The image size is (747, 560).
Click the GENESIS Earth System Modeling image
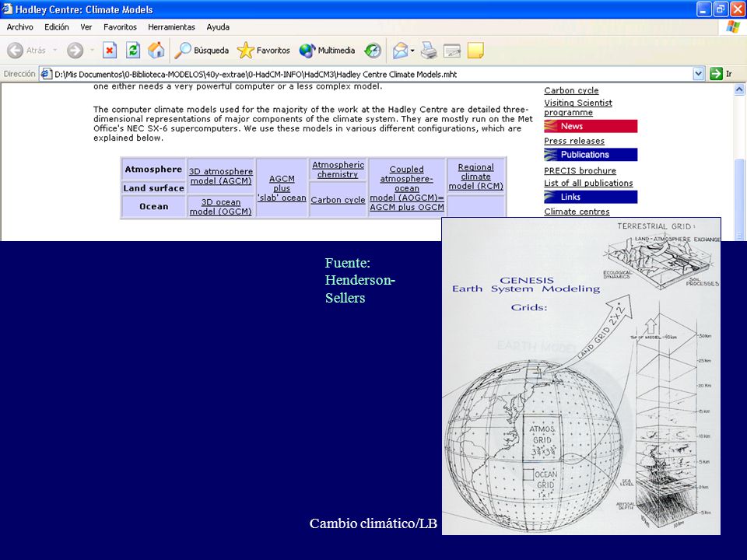[581, 376]
